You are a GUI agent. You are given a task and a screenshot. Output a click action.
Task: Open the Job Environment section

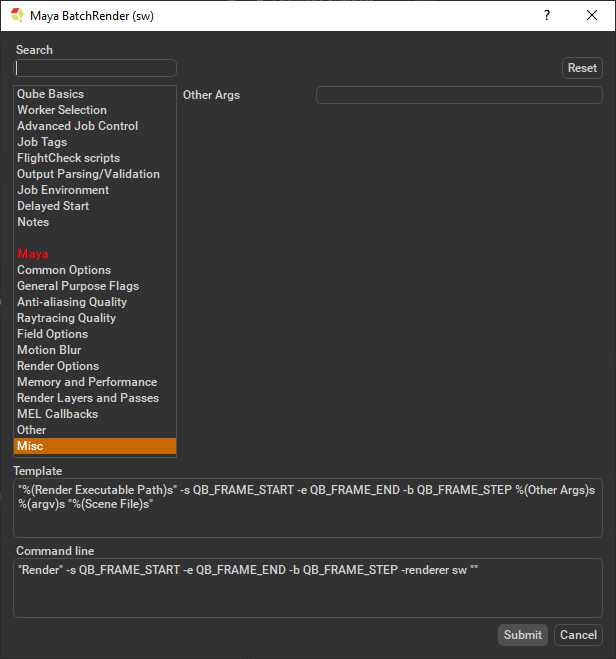pos(63,190)
